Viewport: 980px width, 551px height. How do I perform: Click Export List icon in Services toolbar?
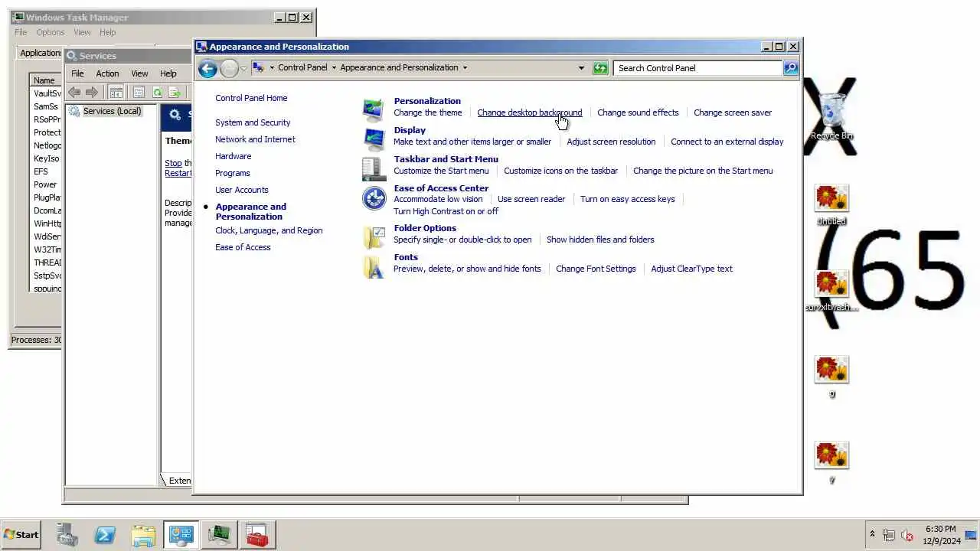175,93
